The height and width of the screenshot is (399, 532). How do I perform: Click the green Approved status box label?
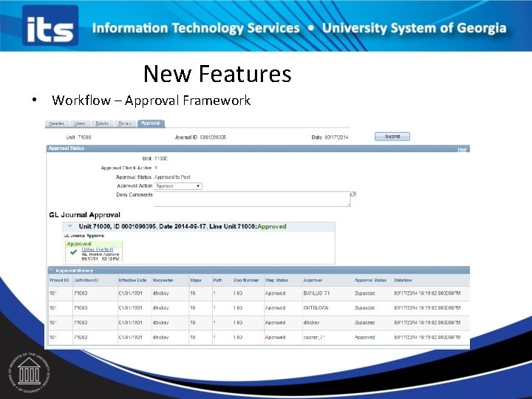[x=79, y=244]
